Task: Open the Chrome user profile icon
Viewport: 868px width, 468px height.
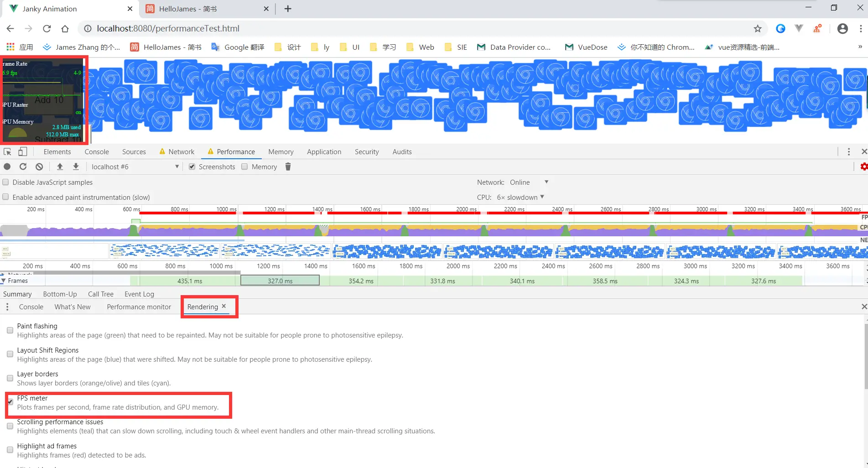Action: (842, 28)
